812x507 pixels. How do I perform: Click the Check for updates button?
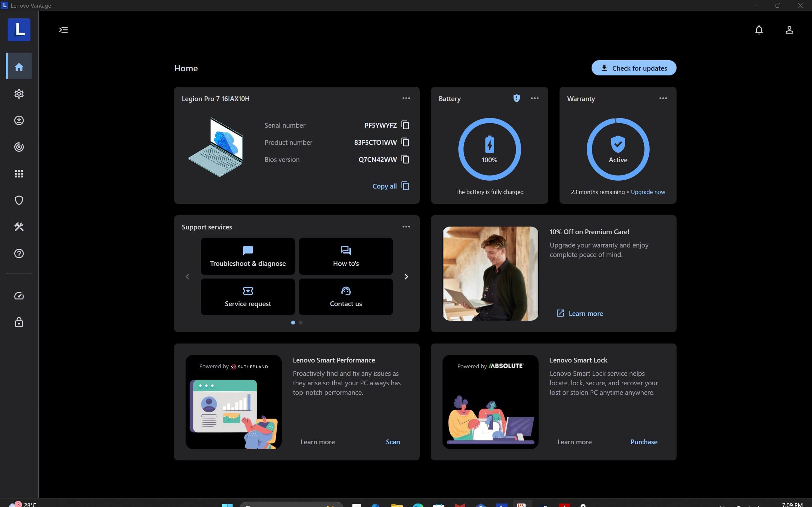coord(633,68)
